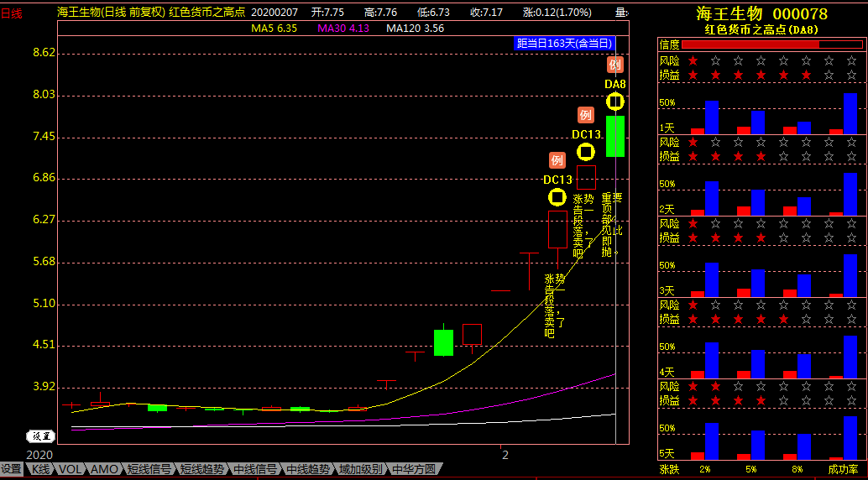The image size is (868, 480).
Task: Select the 中华方圆 tab
Action: [415, 469]
